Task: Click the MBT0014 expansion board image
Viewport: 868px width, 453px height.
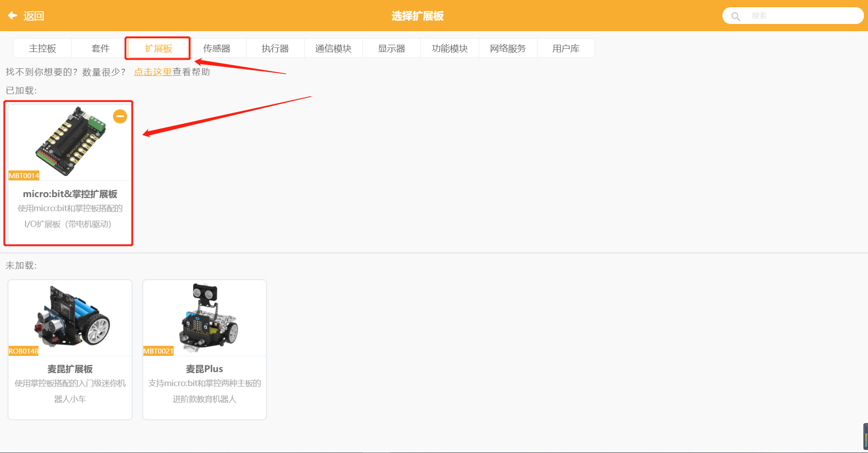Action: [x=71, y=141]
